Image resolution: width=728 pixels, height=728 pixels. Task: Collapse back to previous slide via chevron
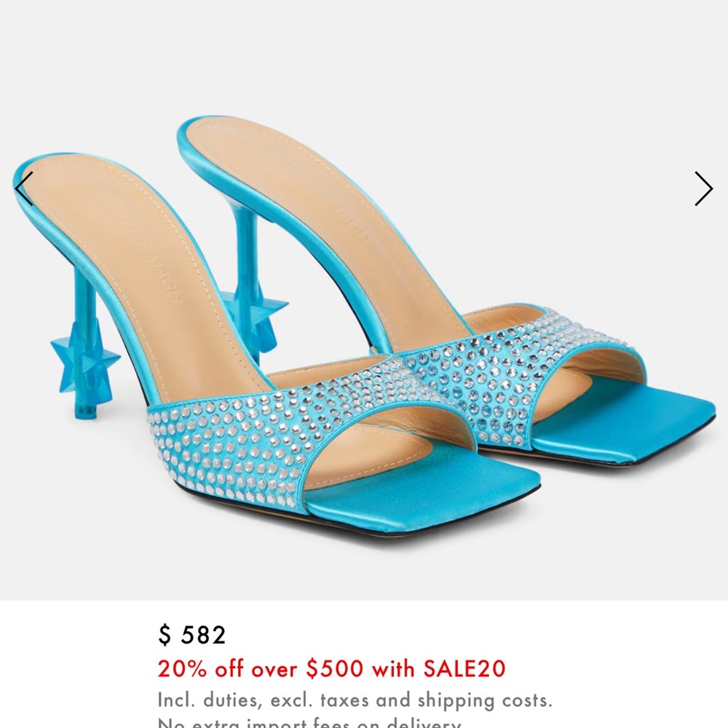pyautogui.click(x=25, y=189)
